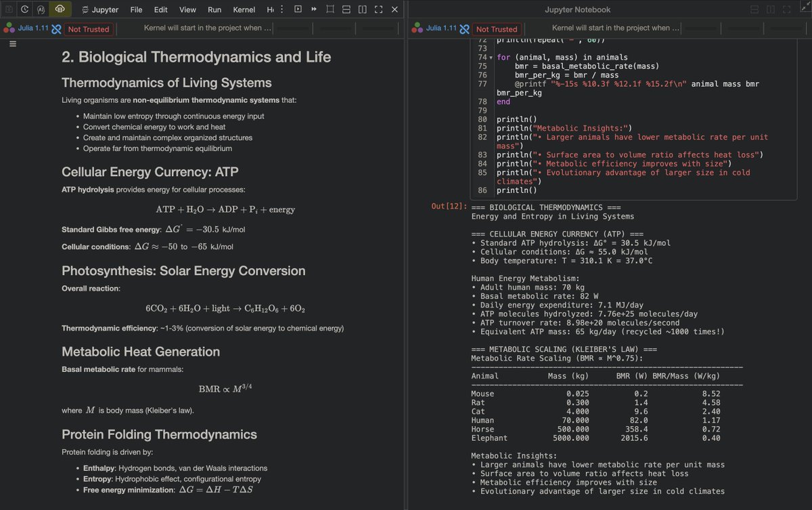
Task: Open the truncated Help menu
Action: pyautogui.click(x=270, y=9)
